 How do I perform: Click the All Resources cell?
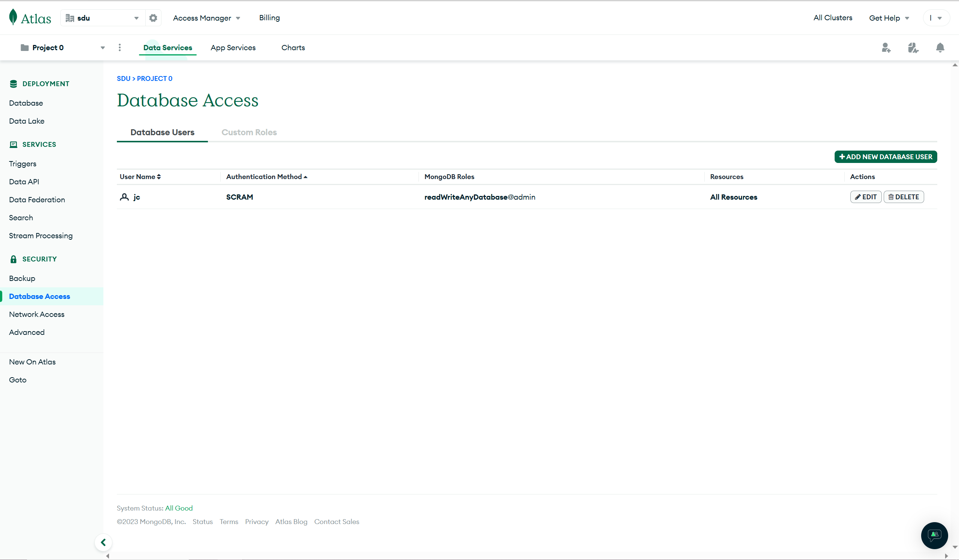coord(733,197)
